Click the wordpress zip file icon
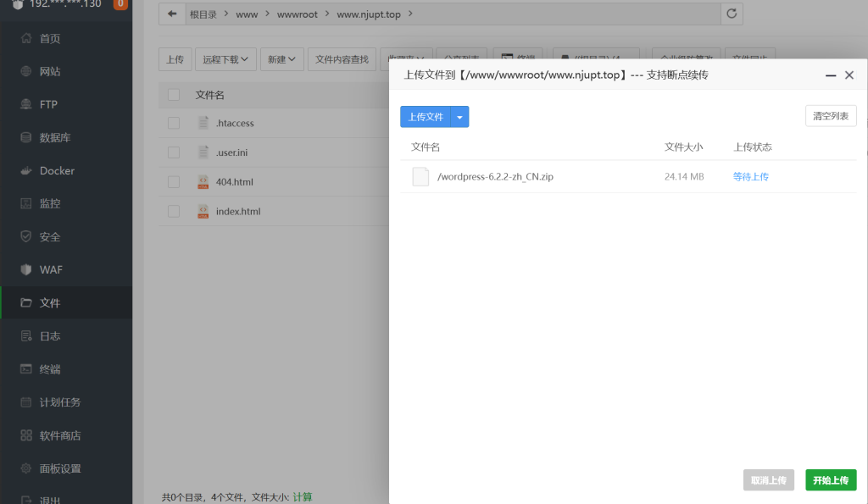 [420, 176]
